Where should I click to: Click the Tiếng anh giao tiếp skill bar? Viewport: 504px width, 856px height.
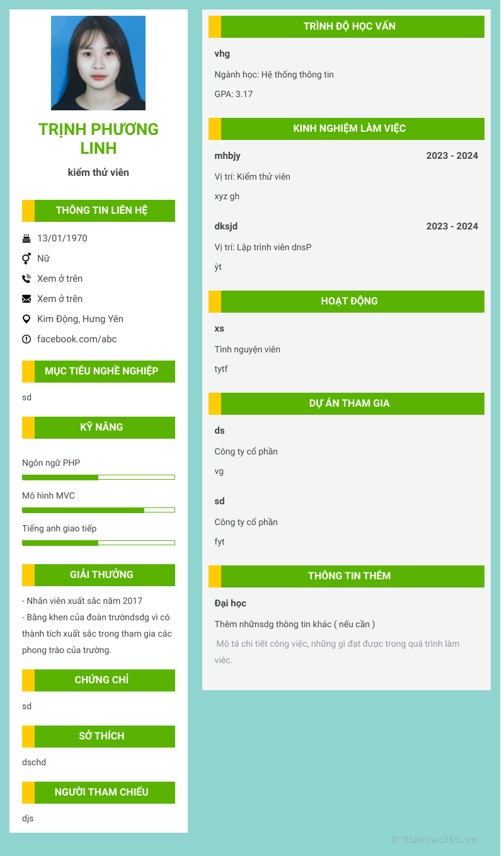98,543
